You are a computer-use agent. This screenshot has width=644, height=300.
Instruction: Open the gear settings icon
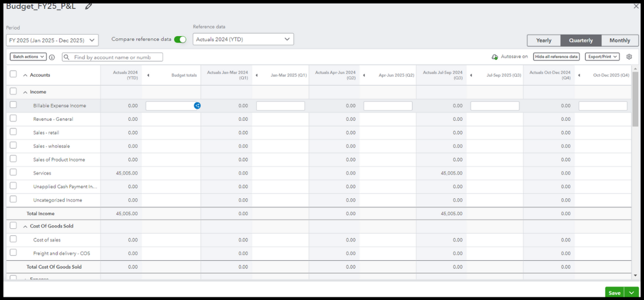coord(629,57)
